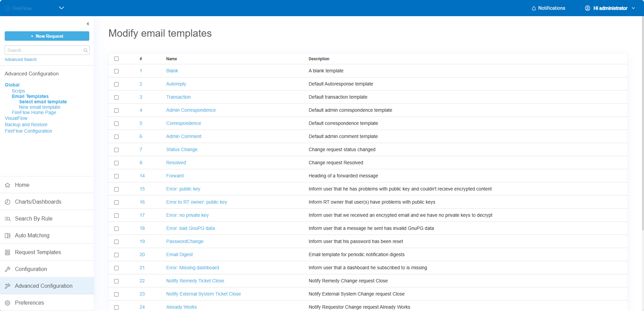
Task: Collapse the left sidebar panel arrow
Action: [x=88, y=24]
